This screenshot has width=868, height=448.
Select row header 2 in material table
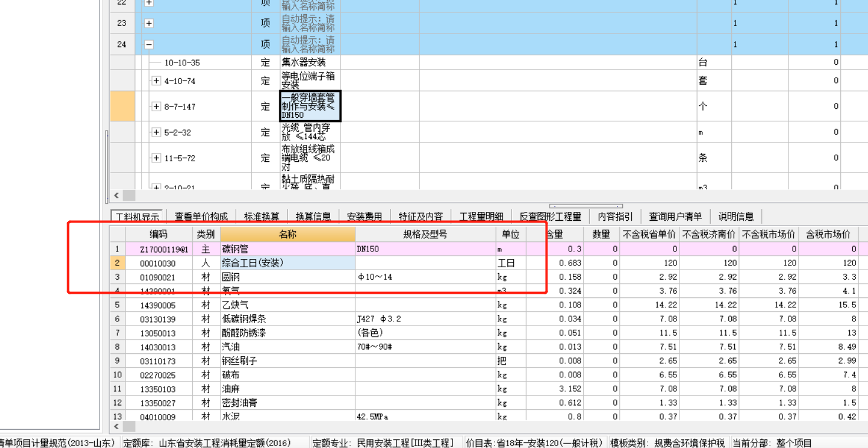pyautogui.click(x=117, y=263)
